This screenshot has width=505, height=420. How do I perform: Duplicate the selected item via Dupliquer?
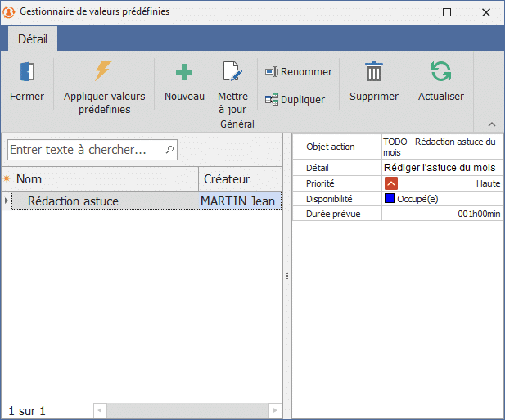295,100
